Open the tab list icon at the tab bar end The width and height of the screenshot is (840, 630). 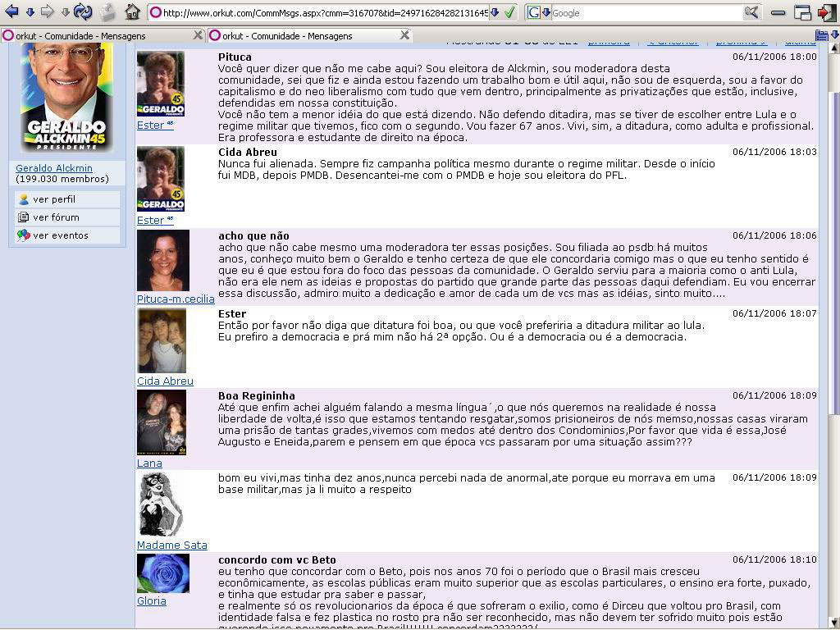(821, 35)
